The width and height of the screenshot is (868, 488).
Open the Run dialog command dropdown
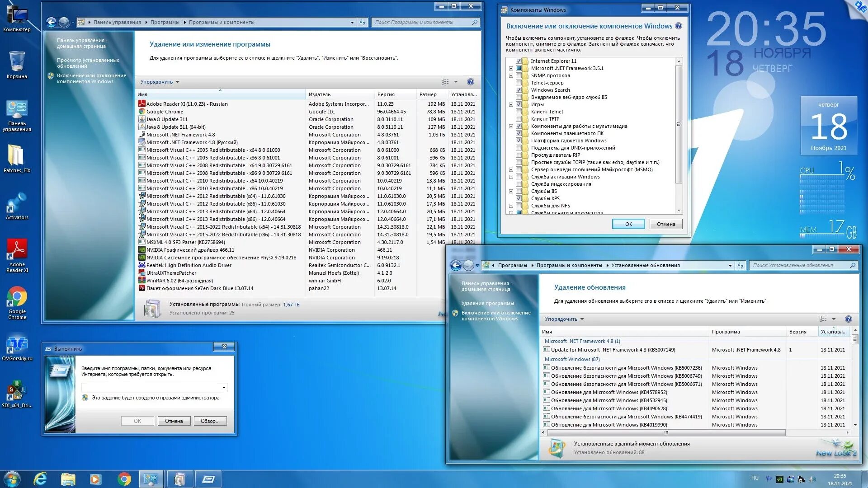tap(224, 388)
